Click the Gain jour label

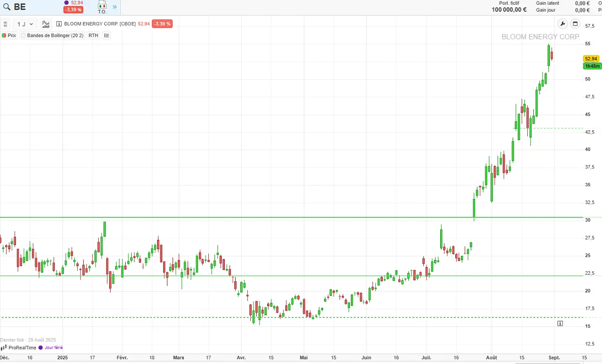[x=546, y=10]
